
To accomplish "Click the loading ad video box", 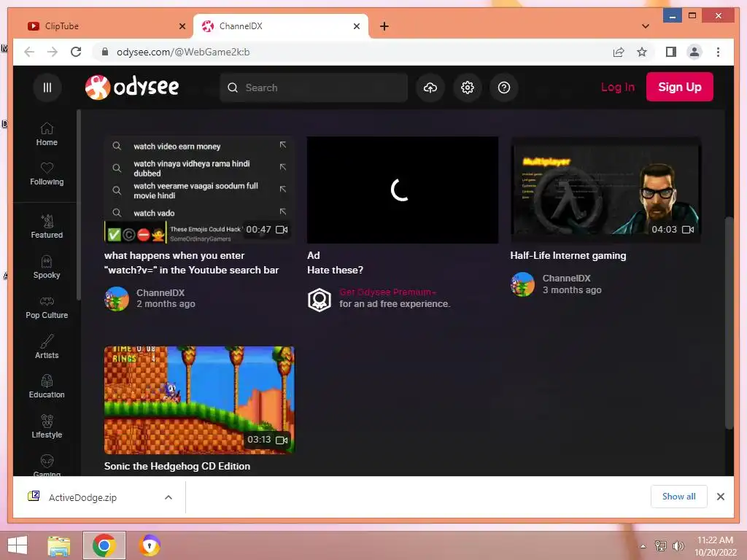I will pos(403,190).
